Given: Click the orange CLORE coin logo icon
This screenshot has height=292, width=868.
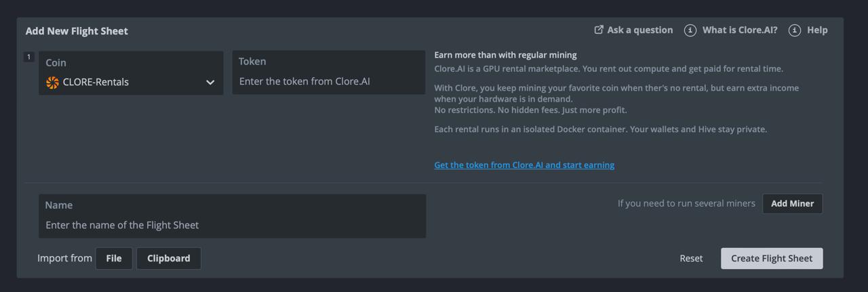Looking at the screenshot, I should coord(52,83).
